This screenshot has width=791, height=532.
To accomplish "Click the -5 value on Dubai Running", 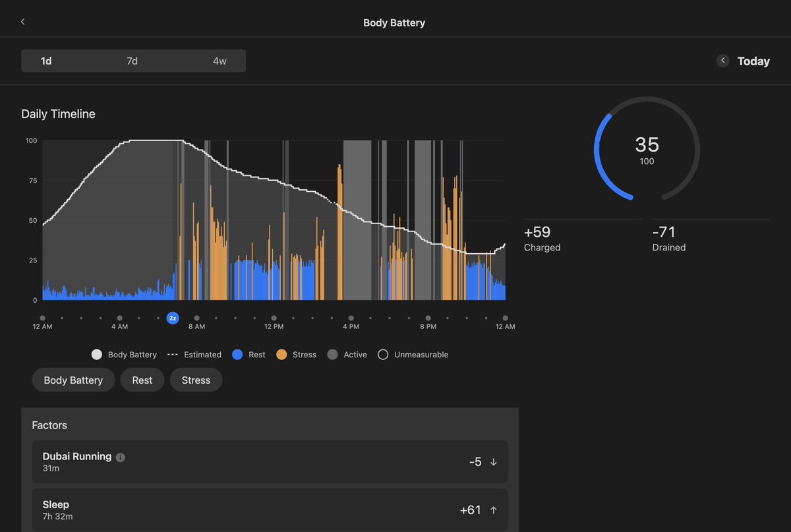I will pyautogui.click(x=475, y=462).
